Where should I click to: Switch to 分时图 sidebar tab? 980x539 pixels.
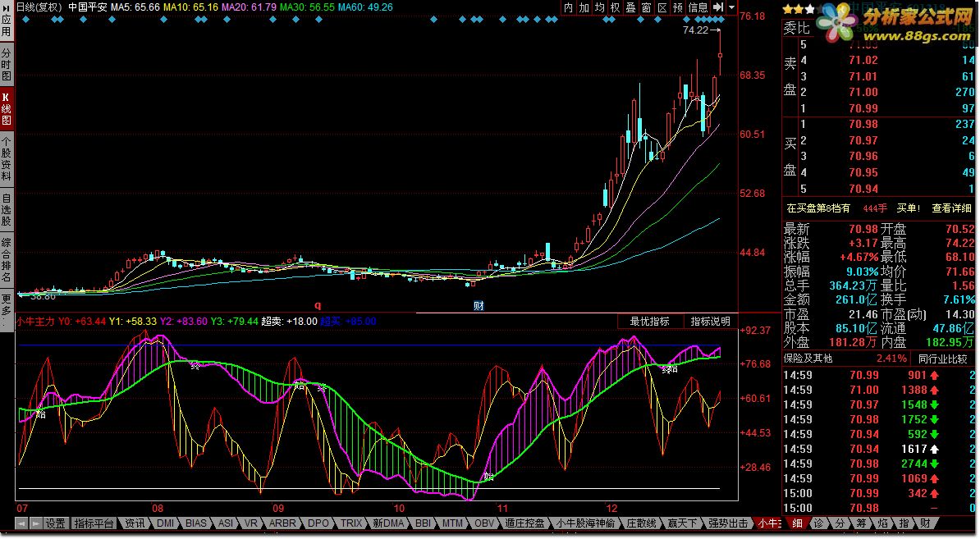tap(7, 64)
